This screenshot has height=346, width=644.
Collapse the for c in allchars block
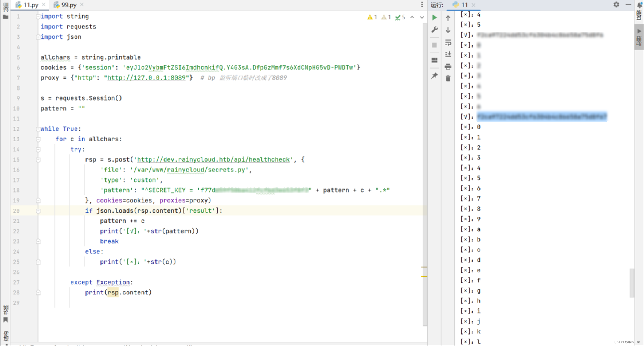[x=38, y=139]
